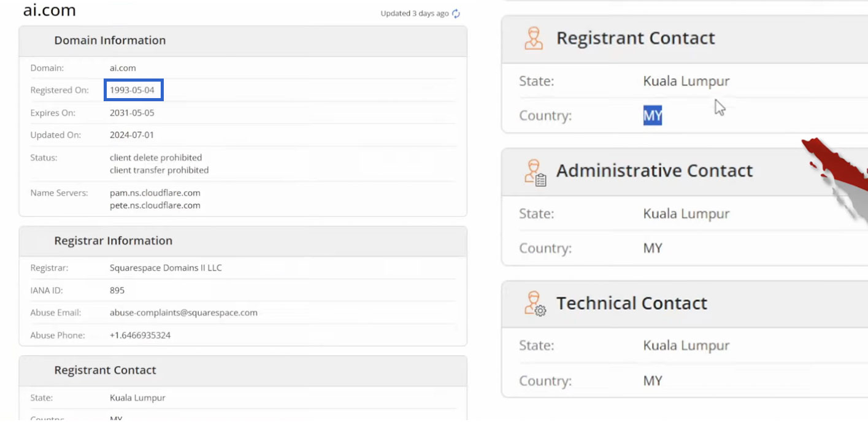Click the Administrative Contact section title

coord(654,171)
